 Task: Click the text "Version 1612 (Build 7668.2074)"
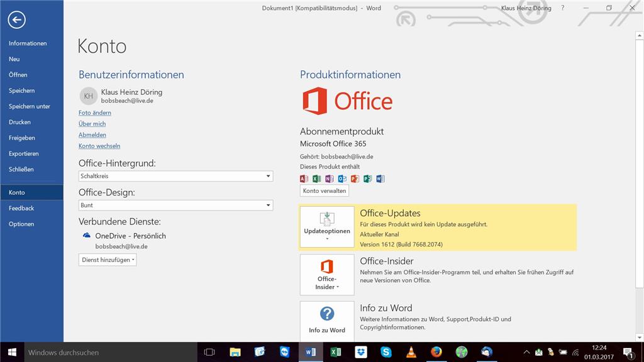pos(401,244)
